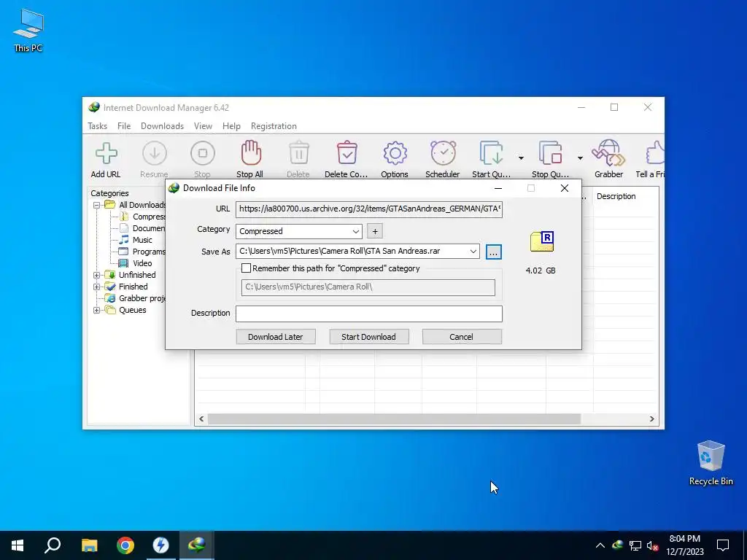Click the horizontal scrollbar in downloads list

pyautogui.click(x=394, y=419)
